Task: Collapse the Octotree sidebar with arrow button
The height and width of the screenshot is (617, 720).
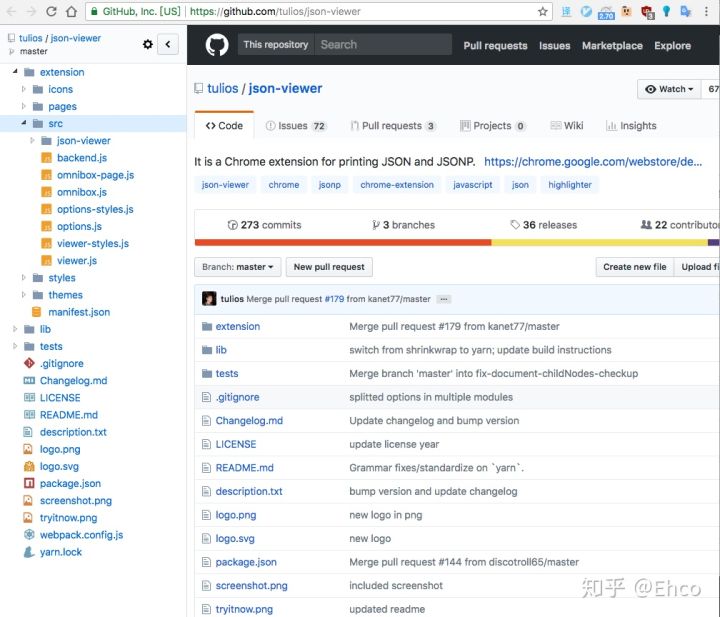Action: [169, 44]
